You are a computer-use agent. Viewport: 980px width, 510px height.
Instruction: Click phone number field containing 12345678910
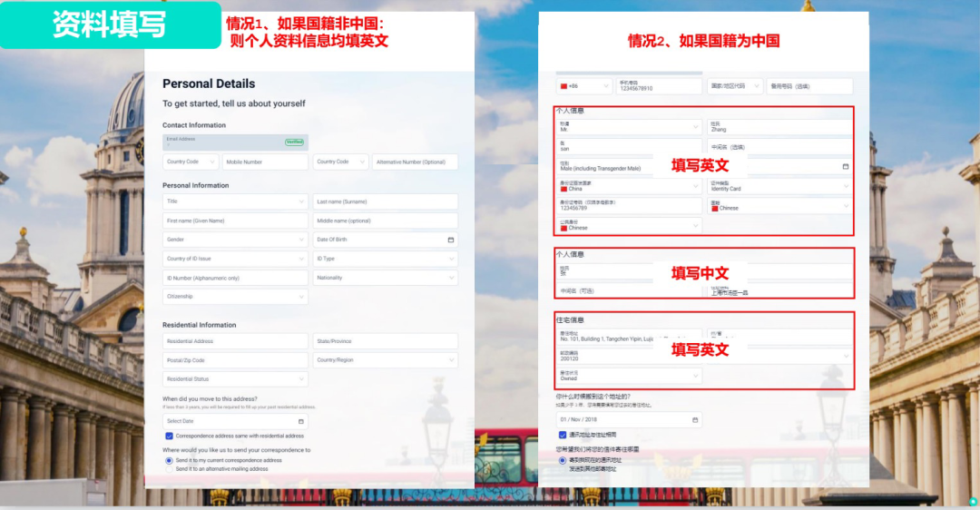click(659, 86)
